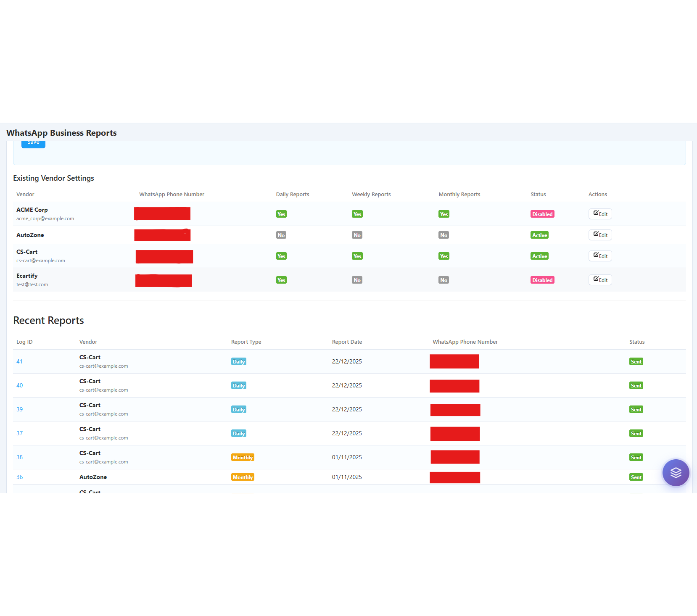Click the partially hidden Save button
697x616 pixels.
33,144
